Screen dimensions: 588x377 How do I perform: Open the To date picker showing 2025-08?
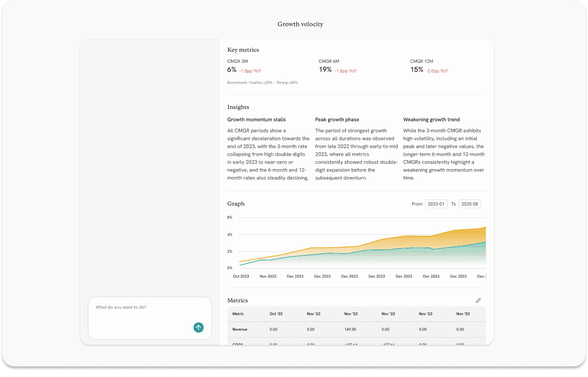pyautogui.click(x=470, y=203)
